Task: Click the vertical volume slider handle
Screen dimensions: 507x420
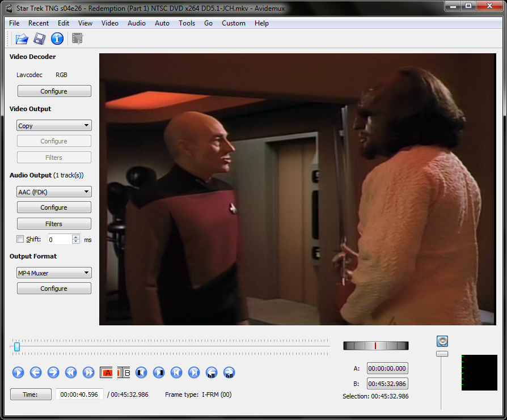Action: click(x=442, y=354)
